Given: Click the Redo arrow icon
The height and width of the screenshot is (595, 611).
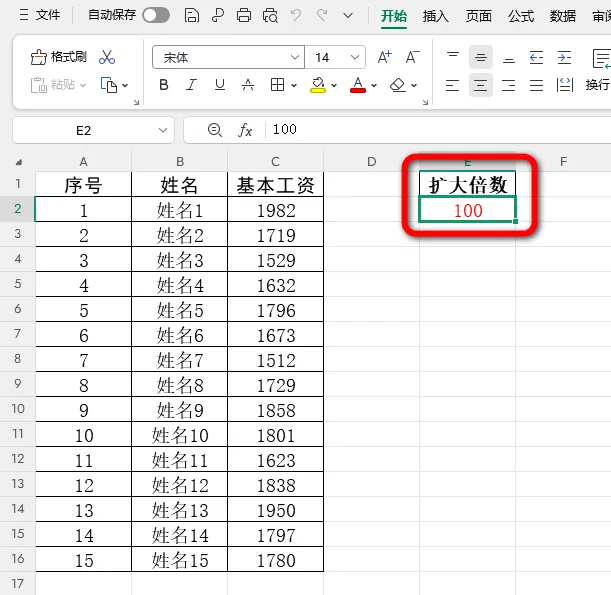Looking at the screenshot, I should coord(322,16).
